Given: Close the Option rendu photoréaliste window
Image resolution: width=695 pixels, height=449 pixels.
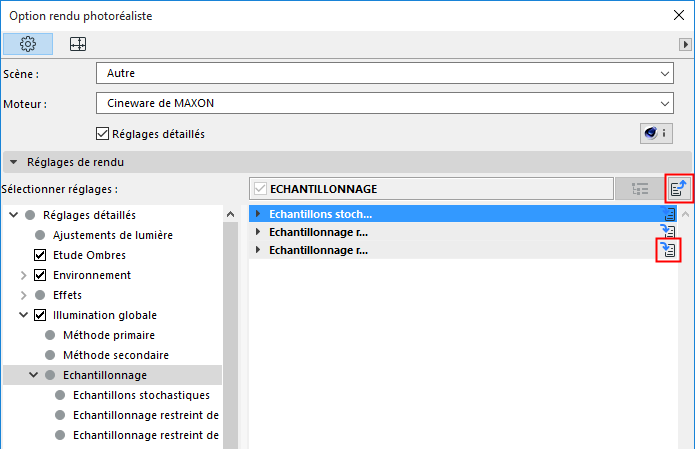Looking at the screenshot, I should click(679, 16).
